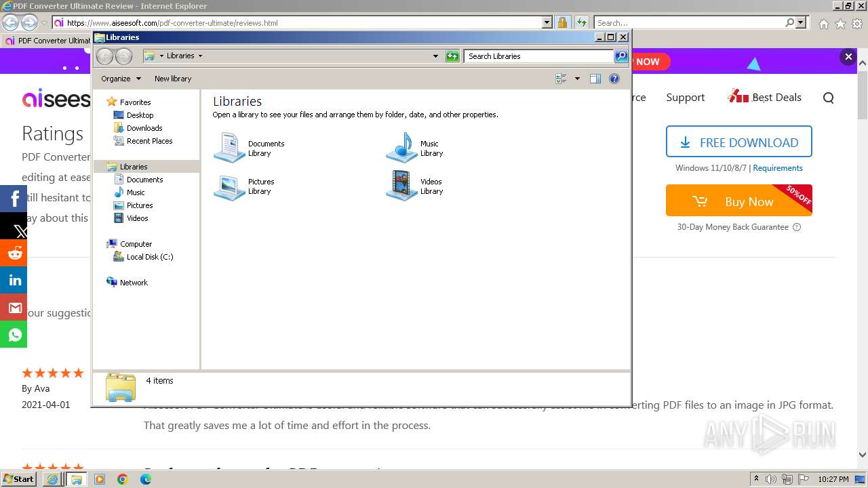Open the Organize dropdown menu

[121, 79]
